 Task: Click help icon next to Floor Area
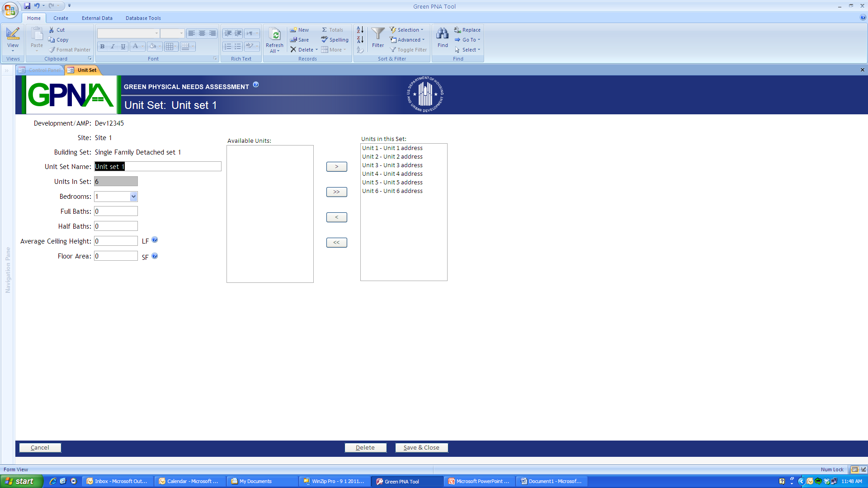(155, 256)
